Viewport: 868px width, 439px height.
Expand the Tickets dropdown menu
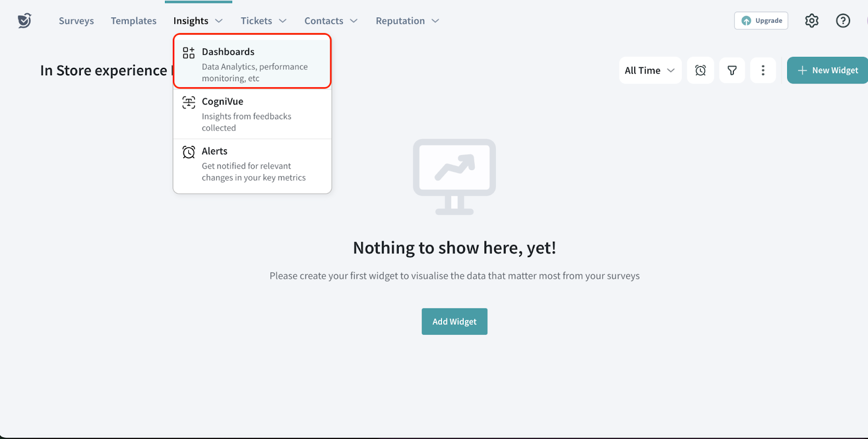(x=264, y=21)
